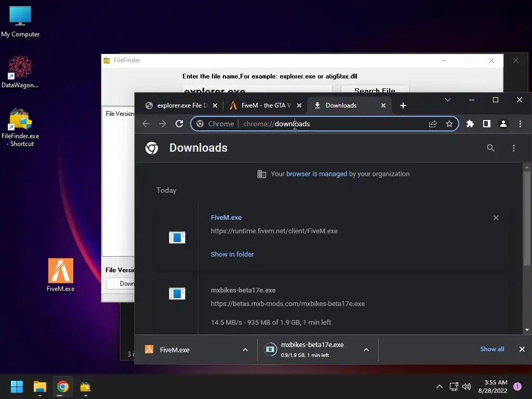
Task: Open FiveM.exe from download shelf
Action: (x=190, y=350)
